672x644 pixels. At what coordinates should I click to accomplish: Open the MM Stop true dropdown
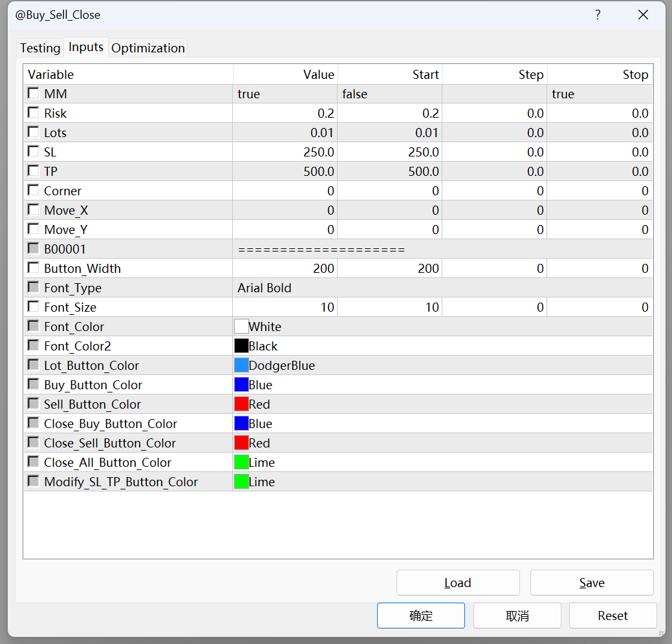tap(599, 94)
